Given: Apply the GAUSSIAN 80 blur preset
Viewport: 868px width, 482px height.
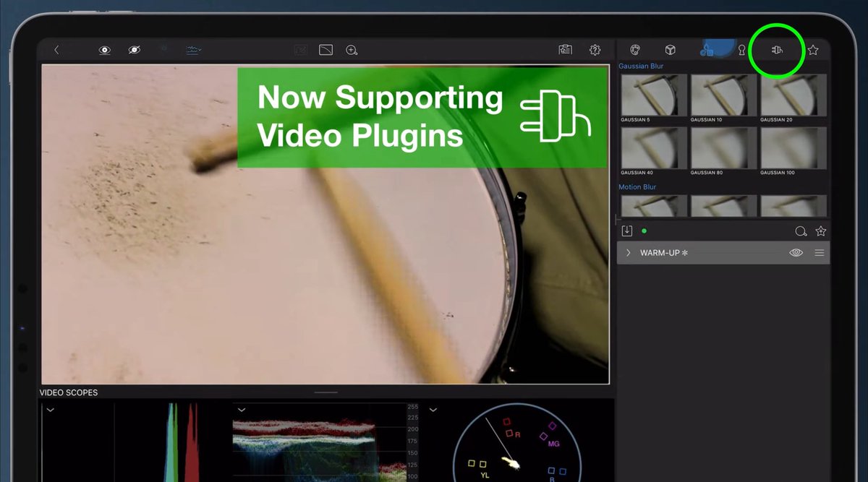Looking at the screenshot, I should [x=724, y=148].
